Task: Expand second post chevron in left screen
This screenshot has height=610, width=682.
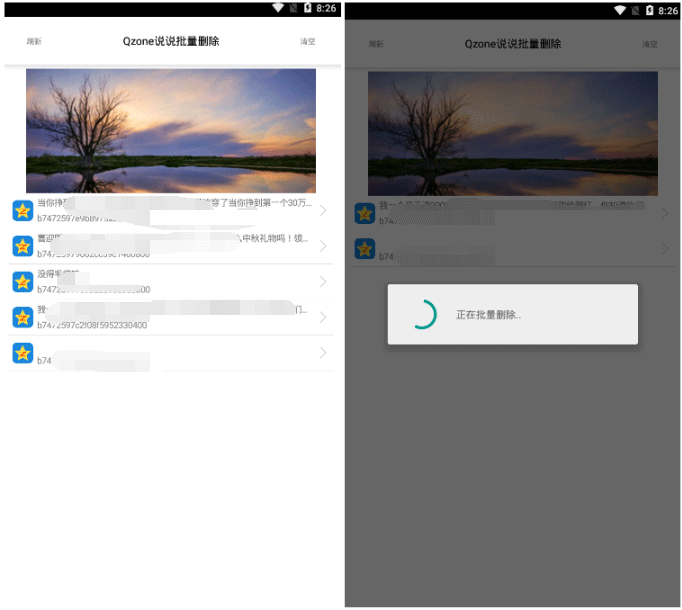Action: coord(322,246)
